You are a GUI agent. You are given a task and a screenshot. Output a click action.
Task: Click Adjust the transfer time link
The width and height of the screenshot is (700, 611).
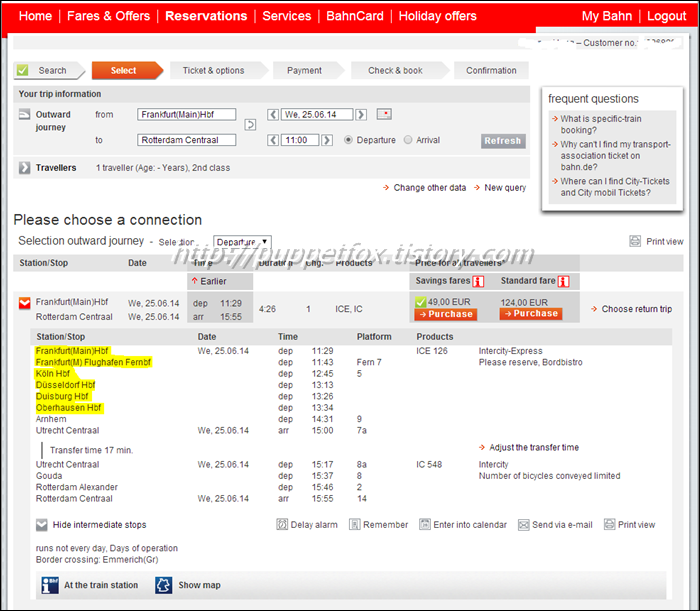534,447
